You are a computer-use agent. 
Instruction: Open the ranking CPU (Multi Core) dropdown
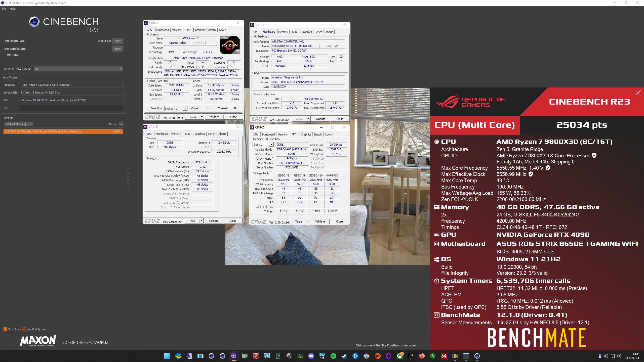(18, 124)
